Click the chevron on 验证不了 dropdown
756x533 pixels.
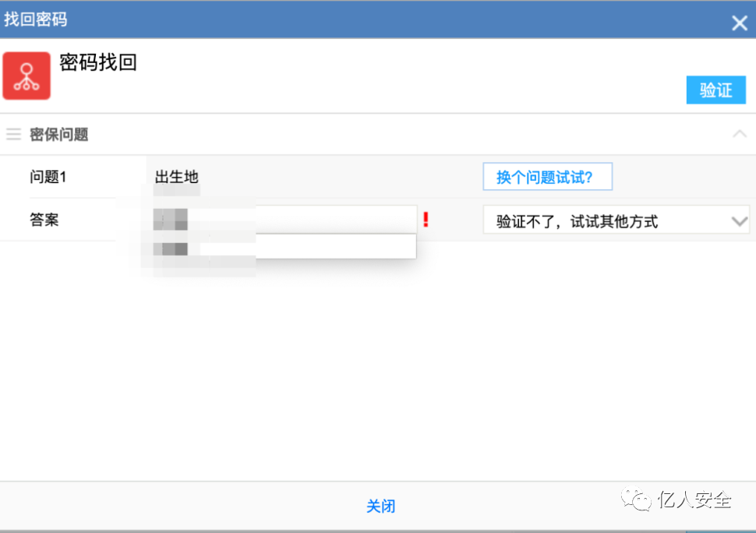tap(739, 221)
